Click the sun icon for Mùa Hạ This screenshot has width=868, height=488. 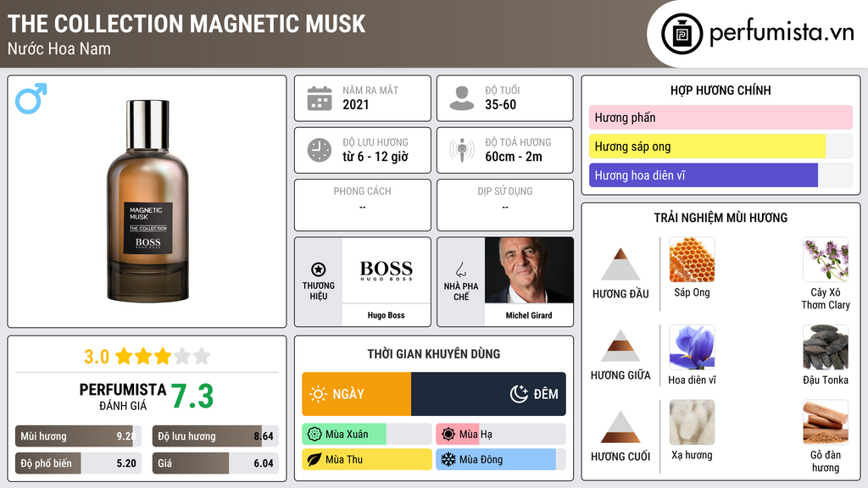448,435
